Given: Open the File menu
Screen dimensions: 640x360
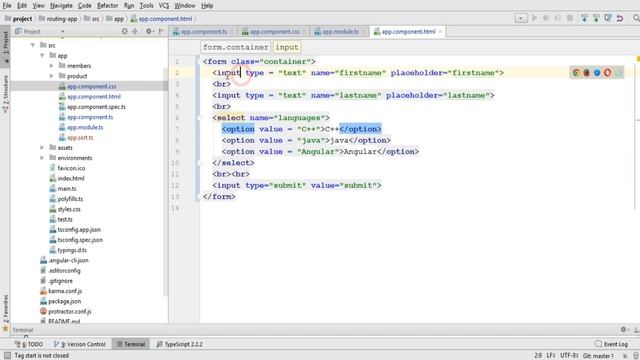Looking at the screenshot, I should pyautogui.click(x=7, y=6).
